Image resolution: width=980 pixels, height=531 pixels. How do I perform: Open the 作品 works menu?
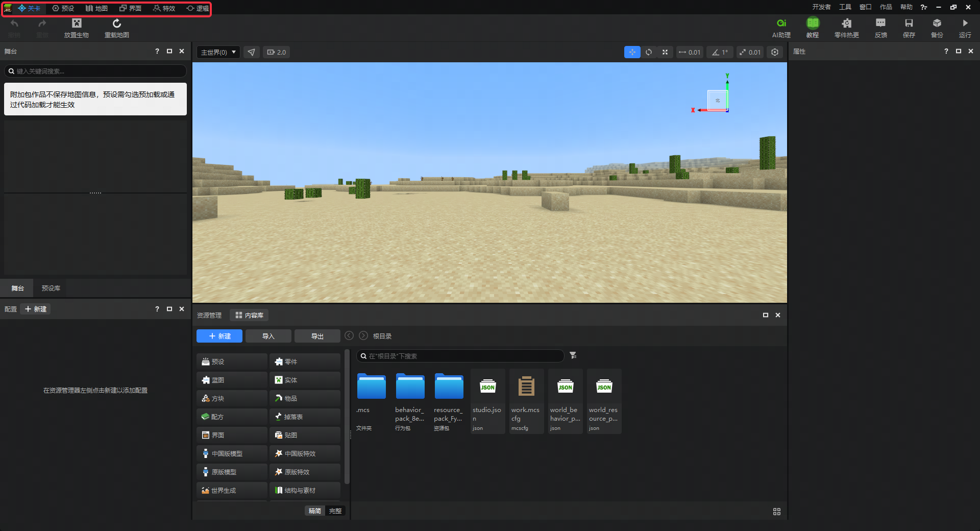click(x=886, y=7)
